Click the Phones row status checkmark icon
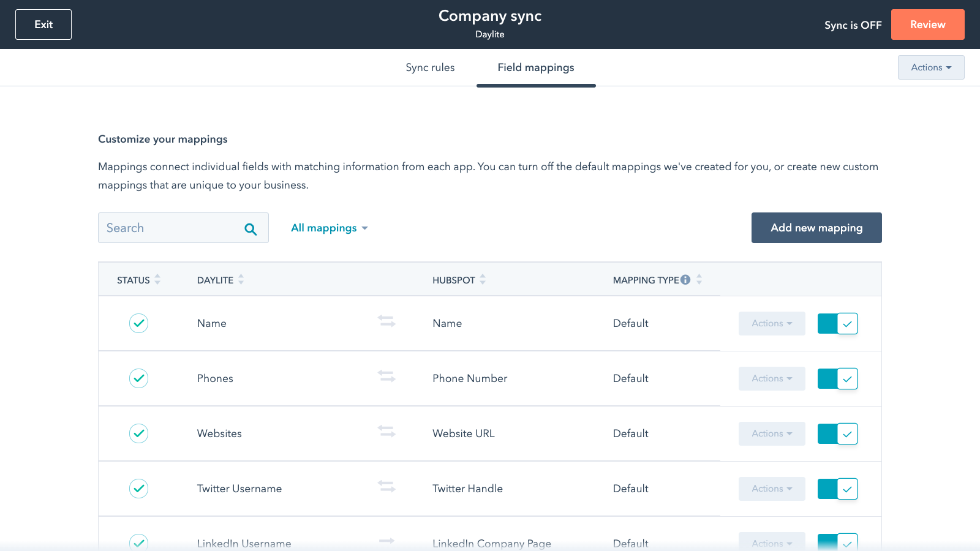This screenshot has height=551, width=980. [139, 378]
